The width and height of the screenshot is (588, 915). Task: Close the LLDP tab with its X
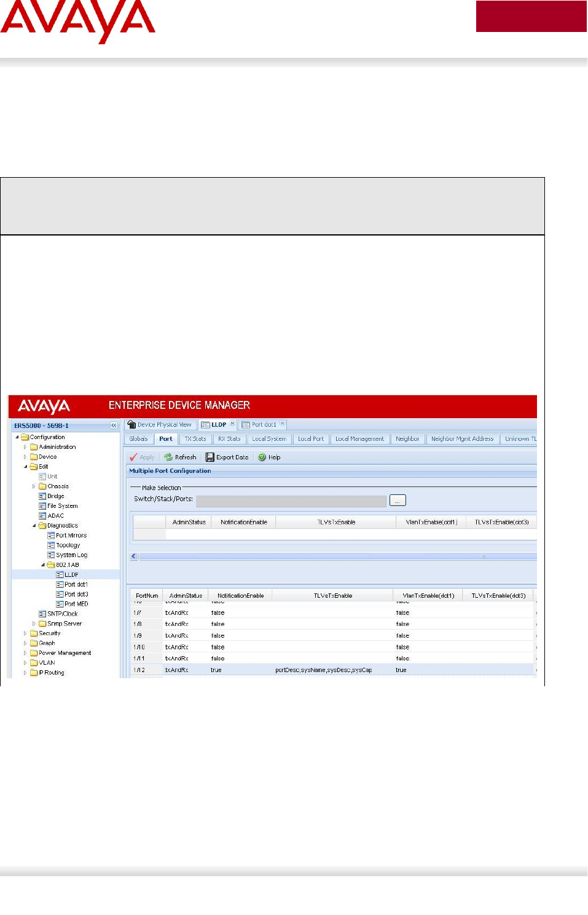pos(232,424)
